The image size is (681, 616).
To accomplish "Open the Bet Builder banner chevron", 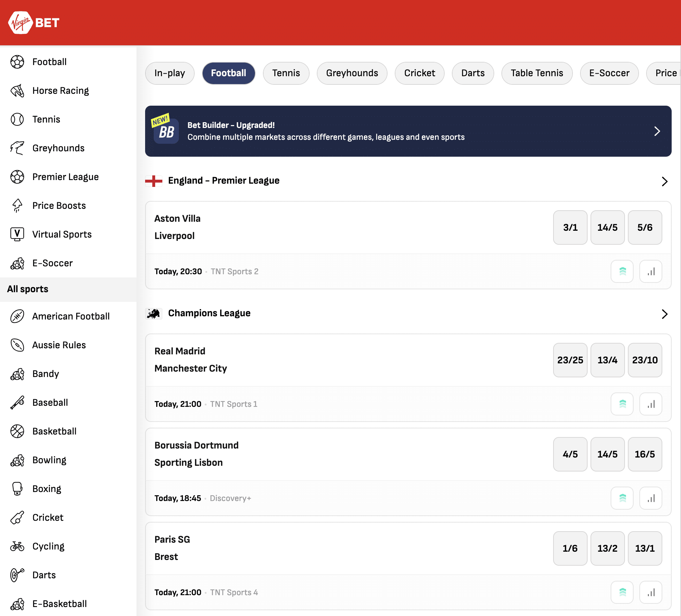I will coord(657,132).
